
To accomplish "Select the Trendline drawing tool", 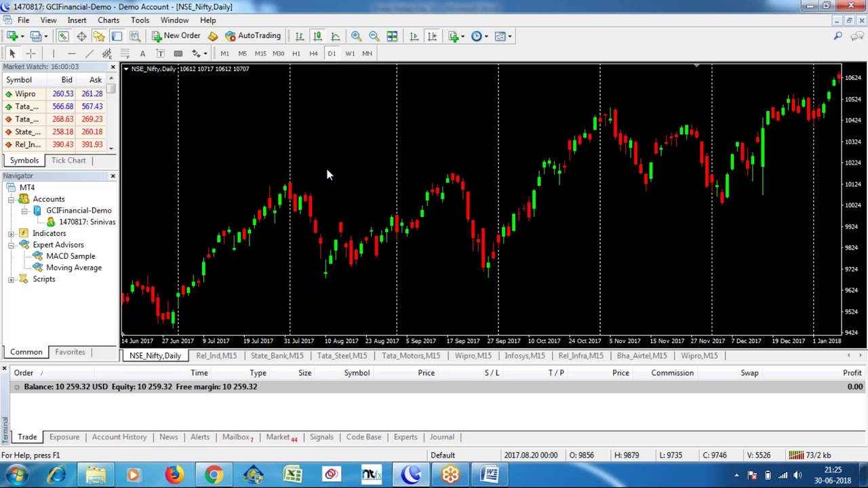I will [89, 54].
